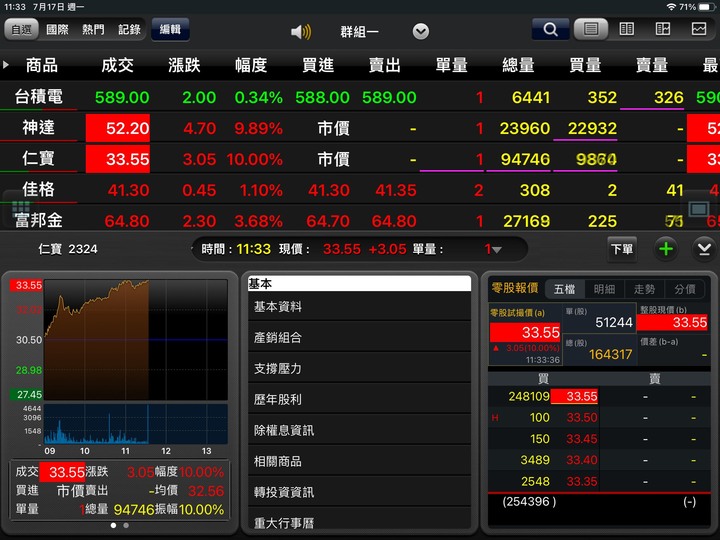This screenshot has width=720, height=540.
Task: Tap bid price 33.45 in five-level quotes
Action: 582,439
